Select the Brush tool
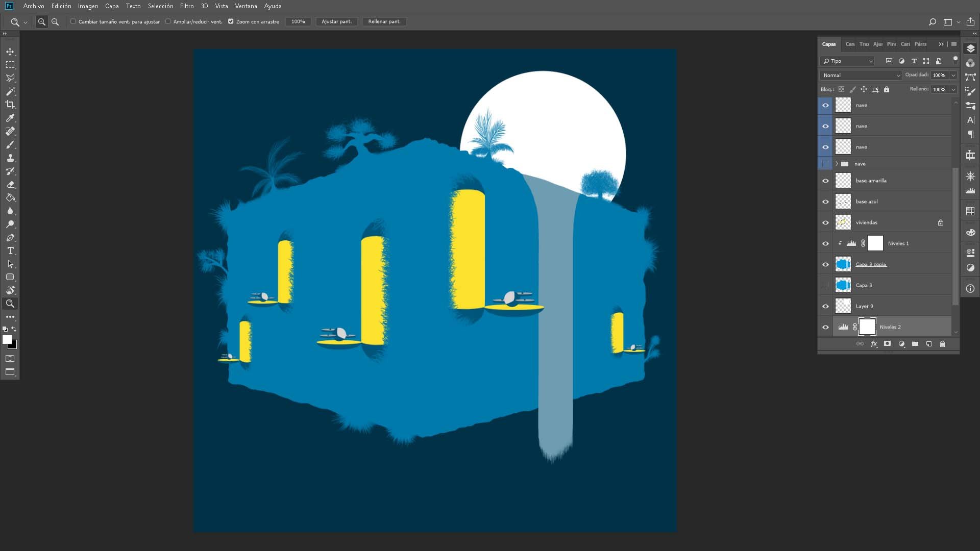This screenshot has height=551, width=980. tap(10, 144)
